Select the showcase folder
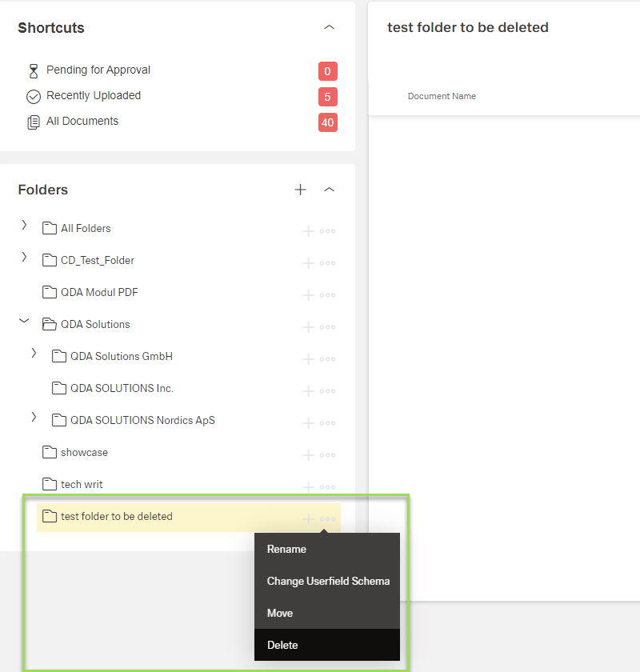The image size is (640, 672). click(x=84, y=453)
